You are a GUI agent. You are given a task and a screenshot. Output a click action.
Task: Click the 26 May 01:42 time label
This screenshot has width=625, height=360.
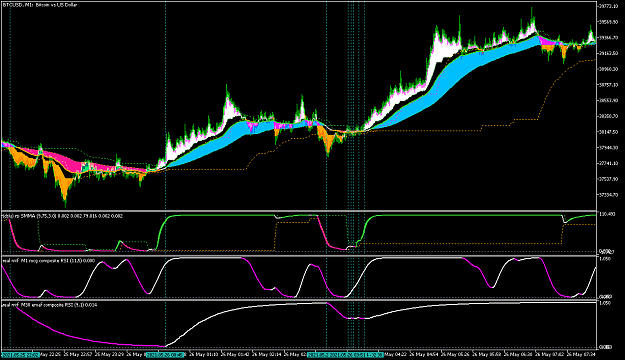tap(235, 354)
